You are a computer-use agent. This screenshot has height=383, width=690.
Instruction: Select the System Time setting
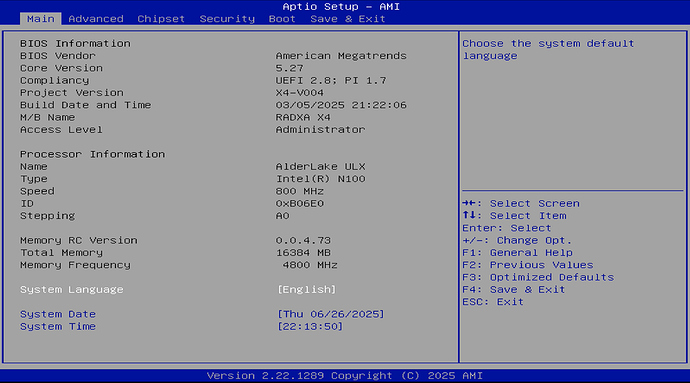click(58, 327)
